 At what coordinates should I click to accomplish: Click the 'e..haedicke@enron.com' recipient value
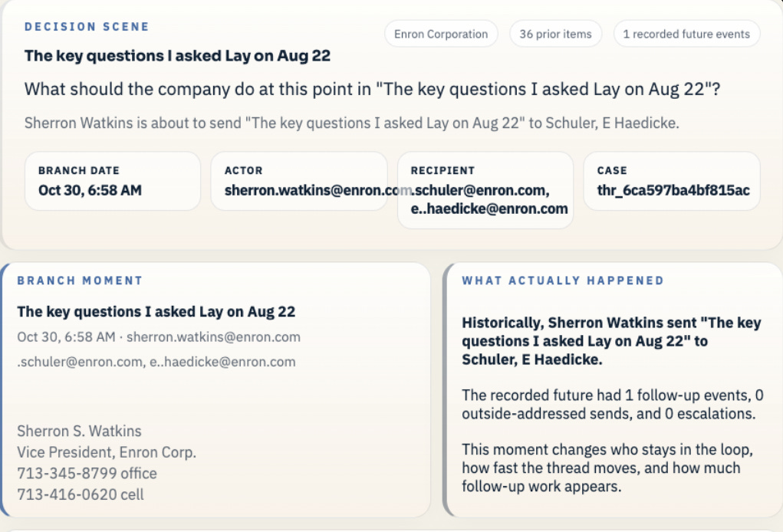(489, 209)
